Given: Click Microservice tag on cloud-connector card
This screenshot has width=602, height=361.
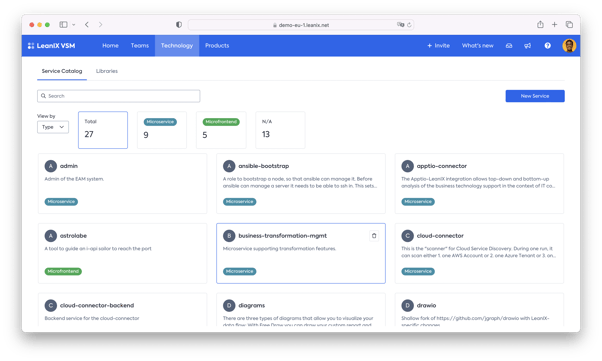Looking at the screenshot, I should (x=418, y=272).
